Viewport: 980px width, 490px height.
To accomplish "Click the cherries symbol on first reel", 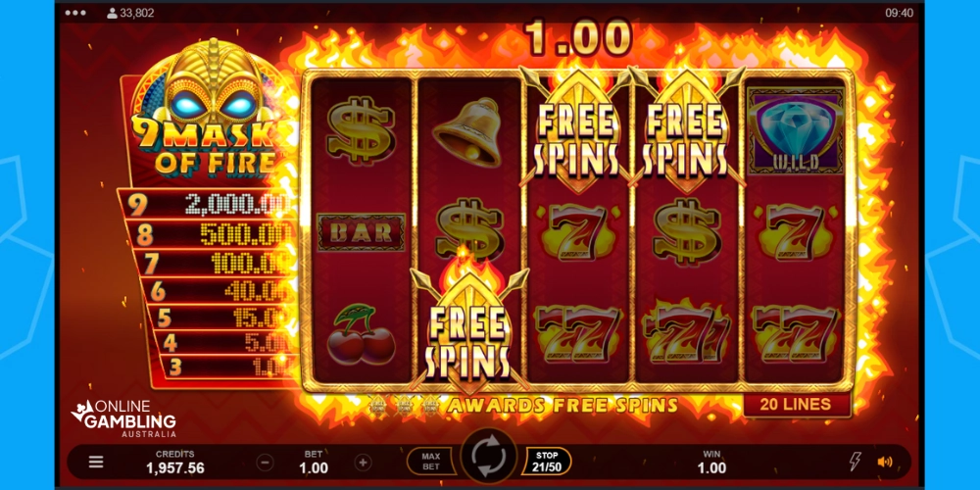I will (x=362, y=334).
